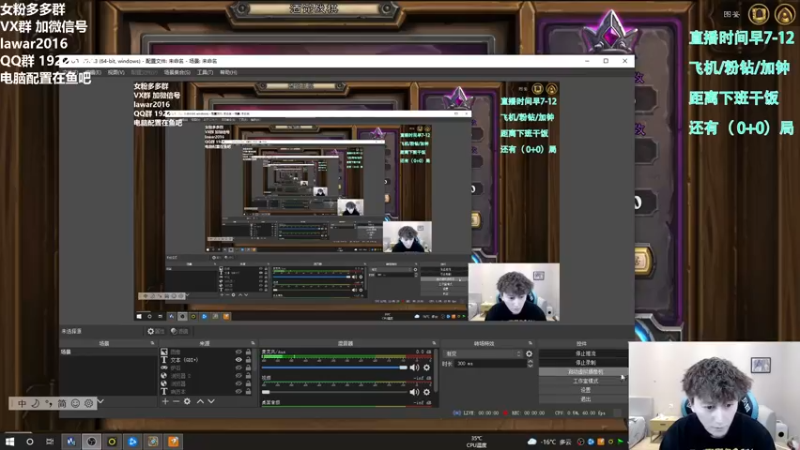Click the 停止推流 button
This screenshot has height=450, width=800.
[584, 353]
